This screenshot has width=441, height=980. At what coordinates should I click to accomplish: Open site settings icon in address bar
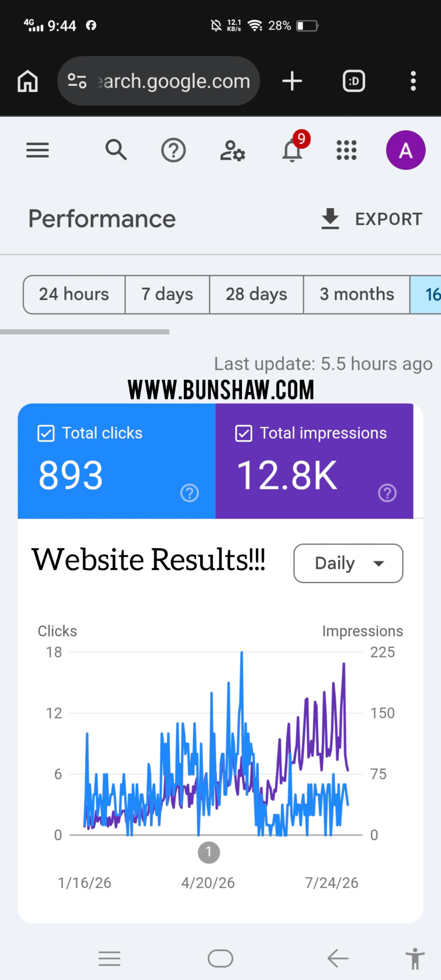pos(77,81)
